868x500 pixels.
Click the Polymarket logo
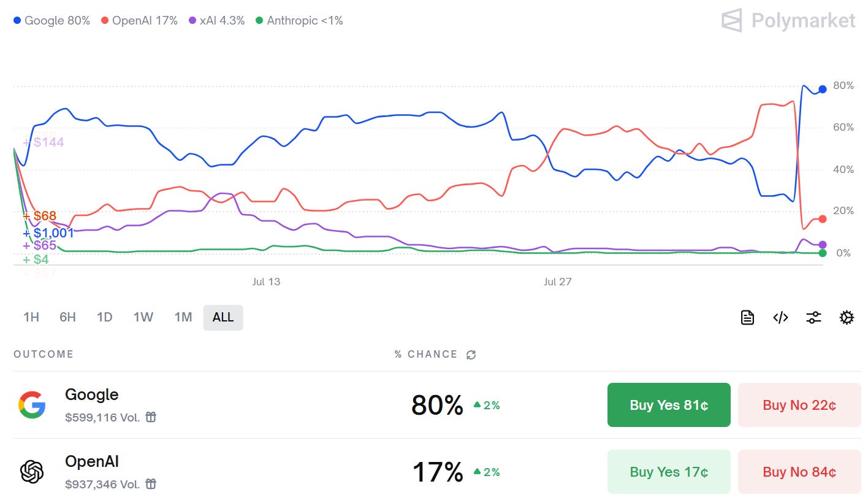788,20
